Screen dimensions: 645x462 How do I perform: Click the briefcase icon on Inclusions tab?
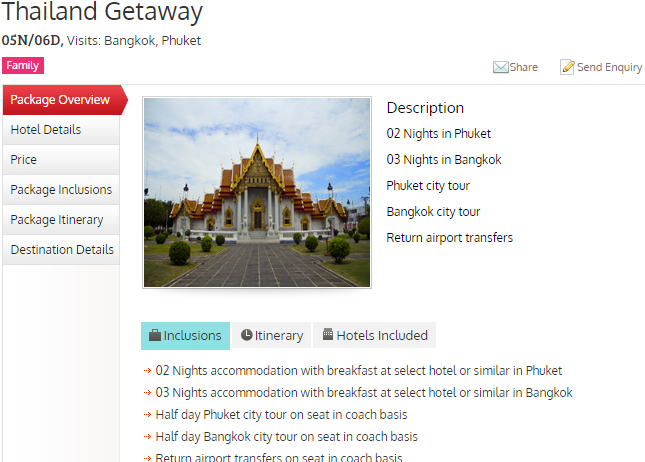pyautogui.click(x=155, y=335)
